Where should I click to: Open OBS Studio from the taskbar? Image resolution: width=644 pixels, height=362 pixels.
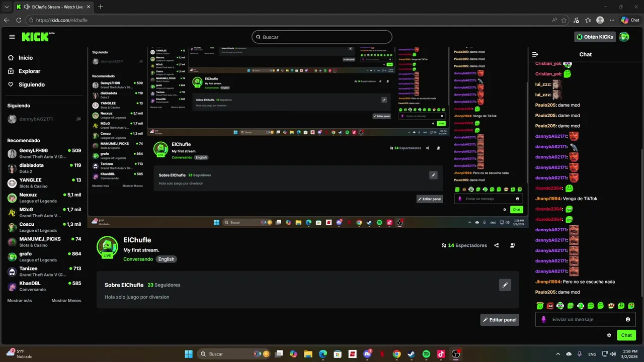click(x=456, y=354)
